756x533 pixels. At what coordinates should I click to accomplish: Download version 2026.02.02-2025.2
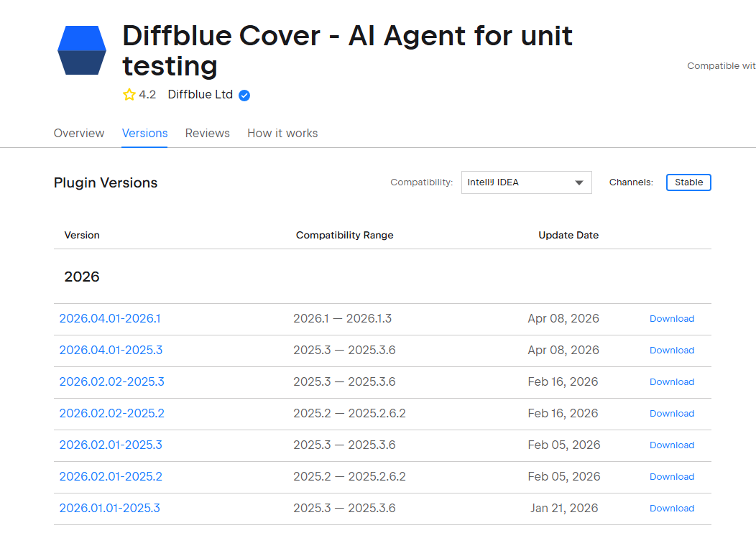coord(672,414)
